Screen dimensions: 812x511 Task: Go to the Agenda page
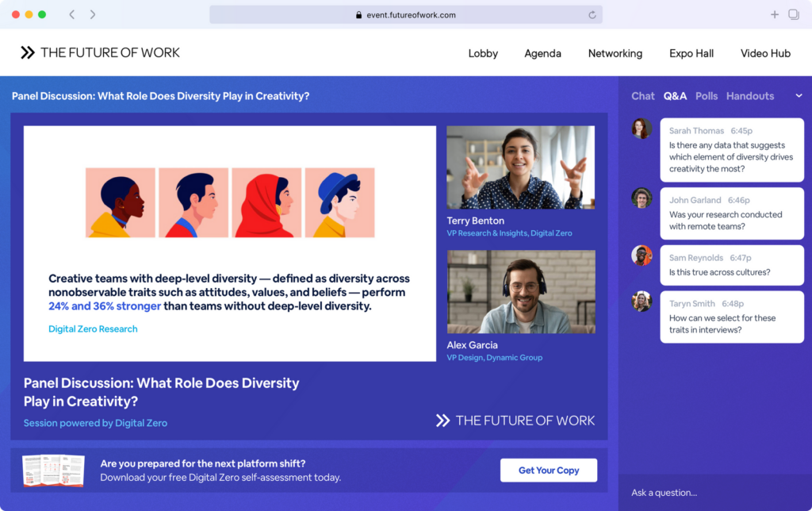tap(542, 53)
